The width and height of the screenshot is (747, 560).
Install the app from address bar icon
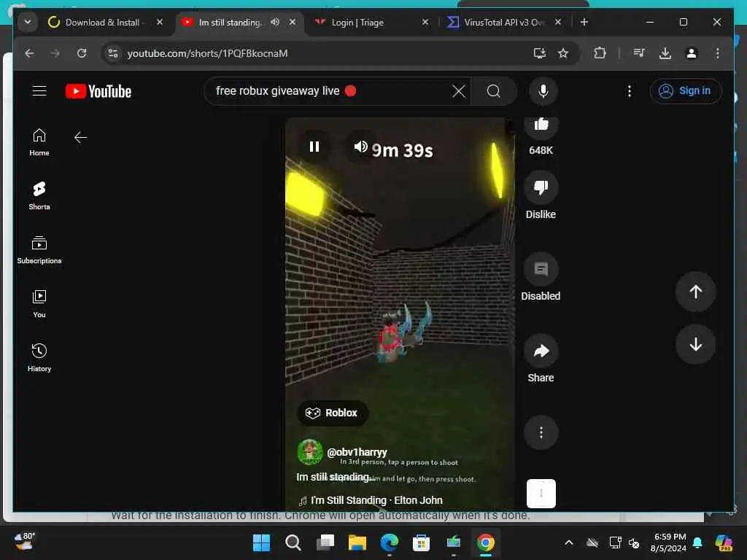[539, 53]
